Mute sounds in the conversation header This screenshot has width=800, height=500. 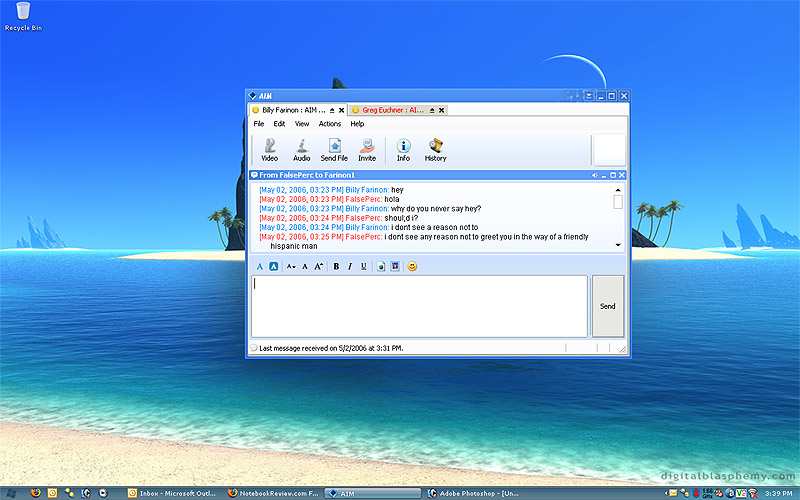594,175
